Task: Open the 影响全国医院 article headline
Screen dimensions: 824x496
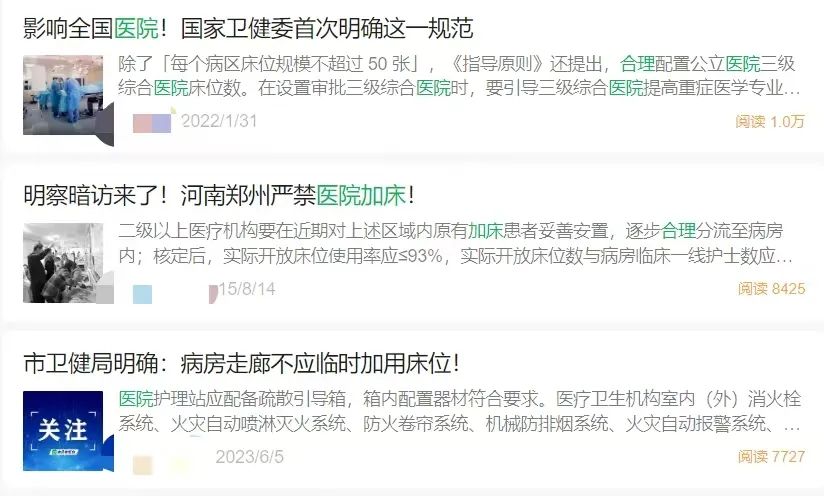Action: tap(249, 28)
